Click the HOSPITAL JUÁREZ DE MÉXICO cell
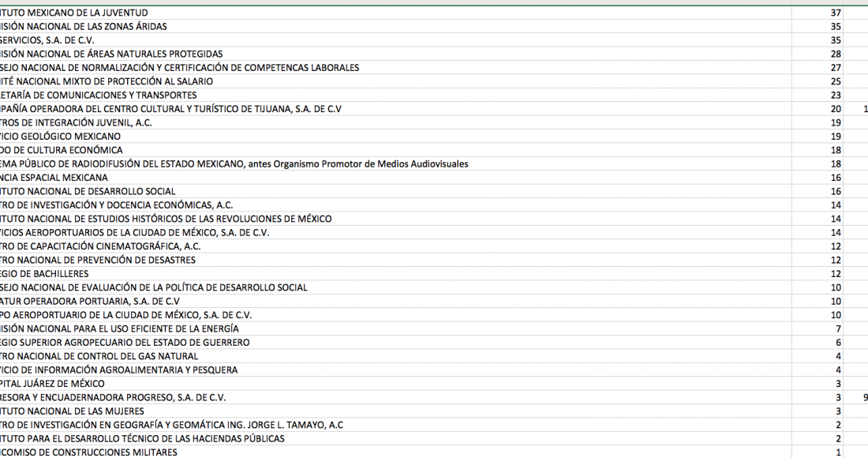 pos(52,383)
